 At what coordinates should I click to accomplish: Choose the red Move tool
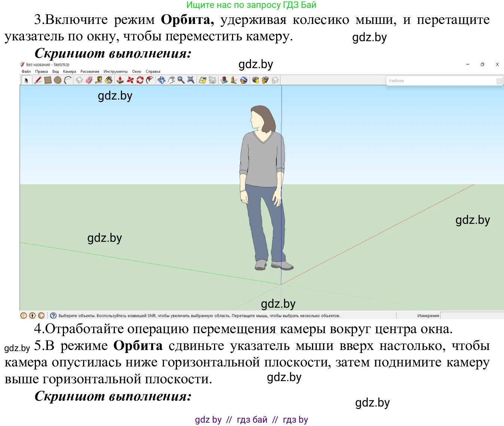pyautogui.click(x=130, y=80)
